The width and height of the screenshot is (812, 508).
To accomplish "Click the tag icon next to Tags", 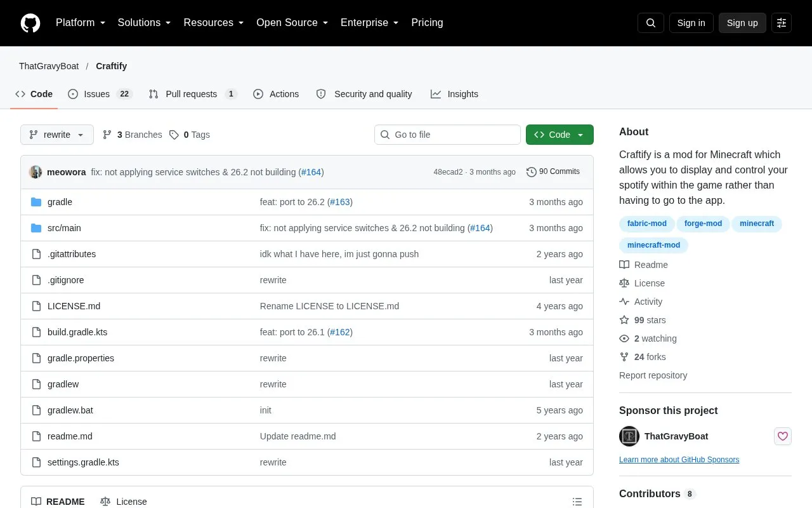I will [174, 135].
